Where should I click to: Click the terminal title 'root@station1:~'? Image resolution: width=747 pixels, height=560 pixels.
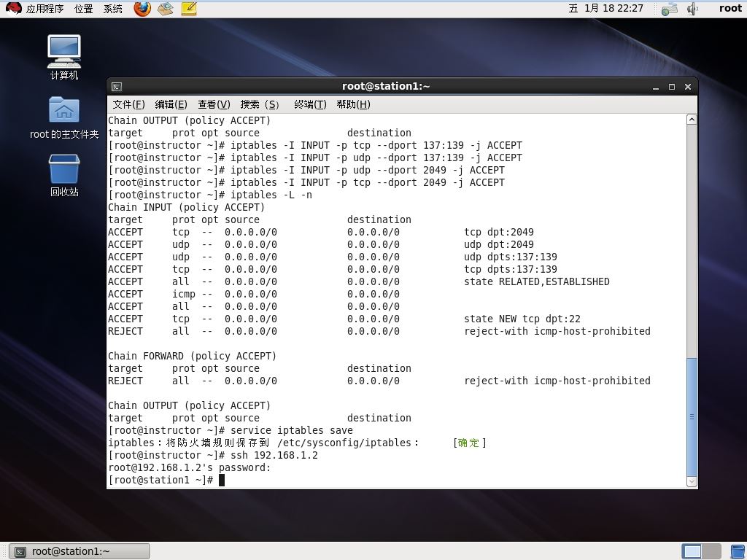[386, 86]
